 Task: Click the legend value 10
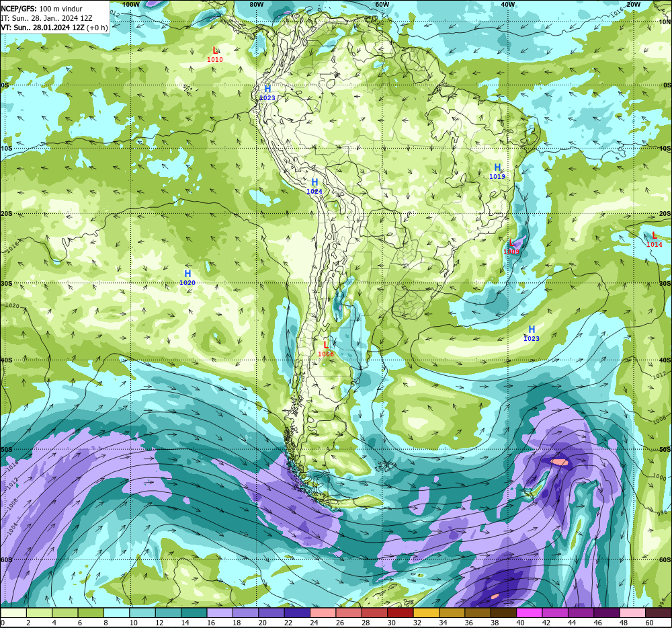pyautogui.click(x=134, y=623)
